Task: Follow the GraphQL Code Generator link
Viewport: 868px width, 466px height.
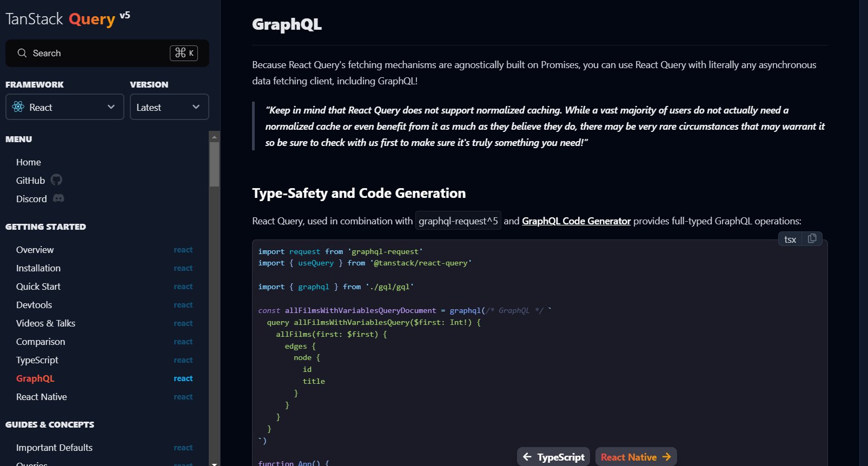Action: click(x=576, y=221)
